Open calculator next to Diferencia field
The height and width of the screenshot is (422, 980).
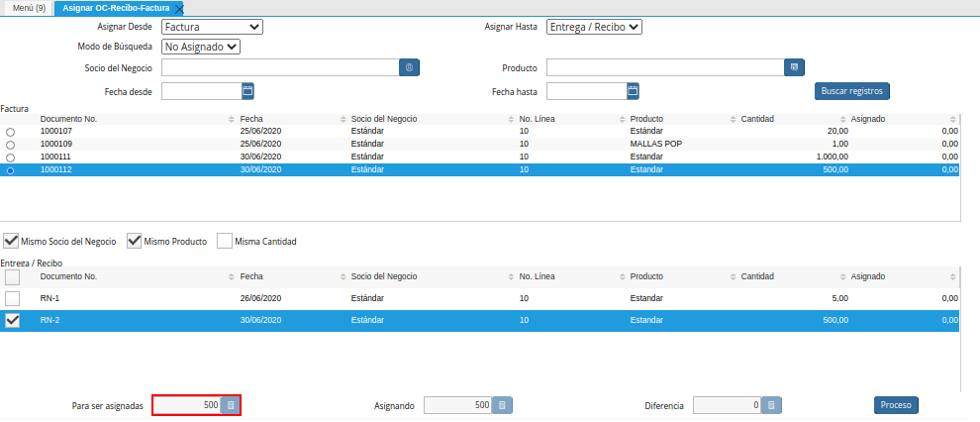pyautogui.click(x=772, y=405)
